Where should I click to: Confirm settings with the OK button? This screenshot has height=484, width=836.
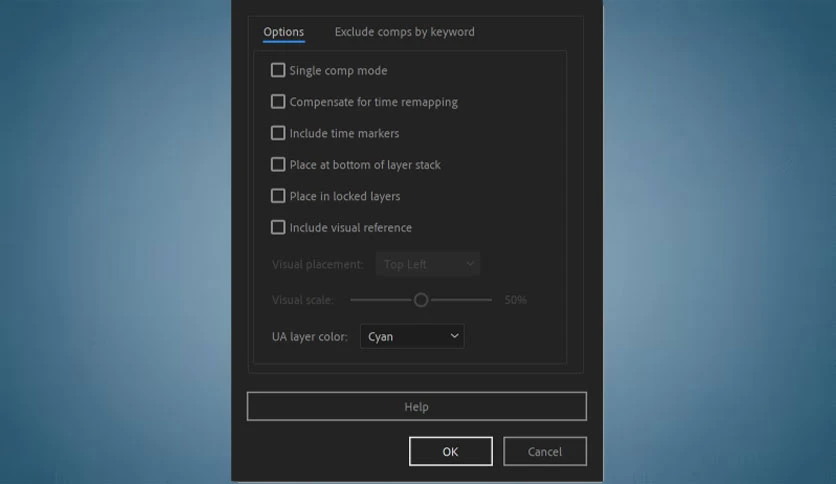click(x=451, y=451)
